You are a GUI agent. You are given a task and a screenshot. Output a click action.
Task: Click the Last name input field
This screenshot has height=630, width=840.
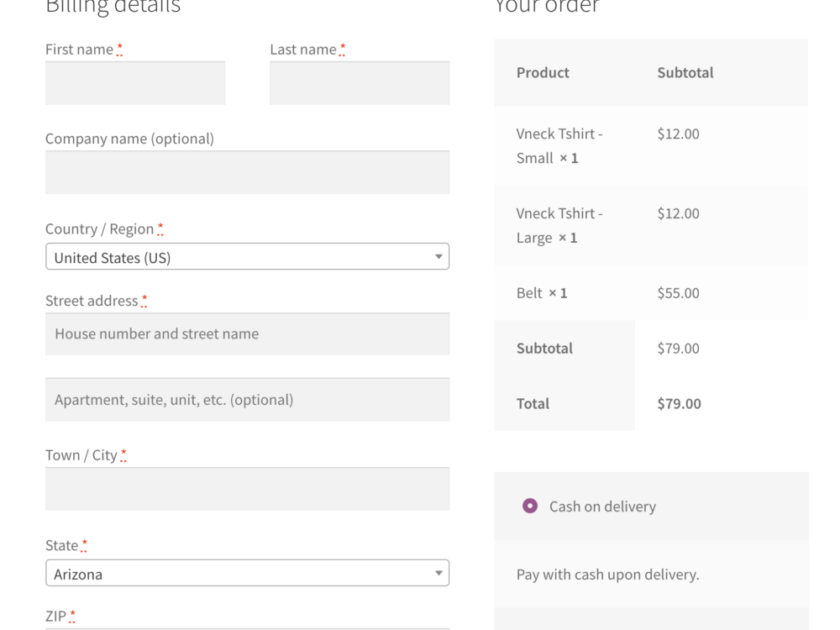coord(359,83)
